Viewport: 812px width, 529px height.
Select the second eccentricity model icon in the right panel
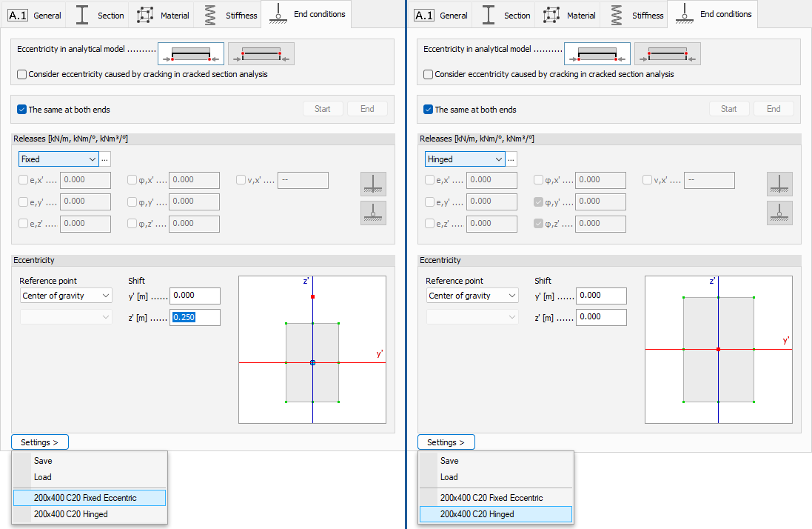[667, 53]
